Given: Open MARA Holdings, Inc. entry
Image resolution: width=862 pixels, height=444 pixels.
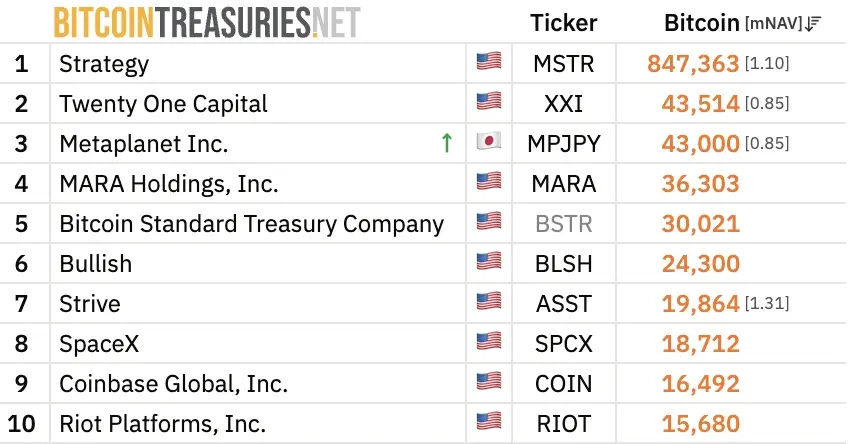Looking at the screenshot, I should [x=169, y=184].
